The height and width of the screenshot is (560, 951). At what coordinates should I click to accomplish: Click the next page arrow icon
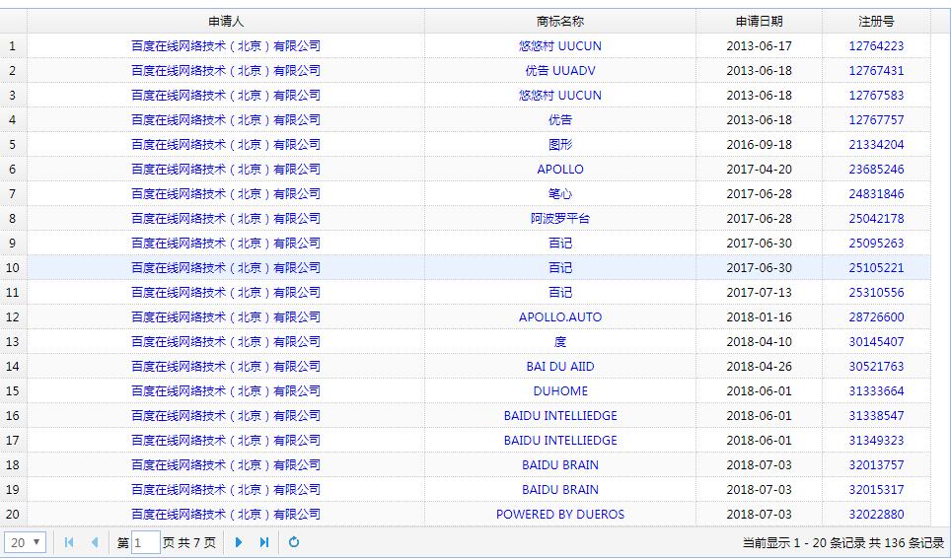tap(239, 542)
